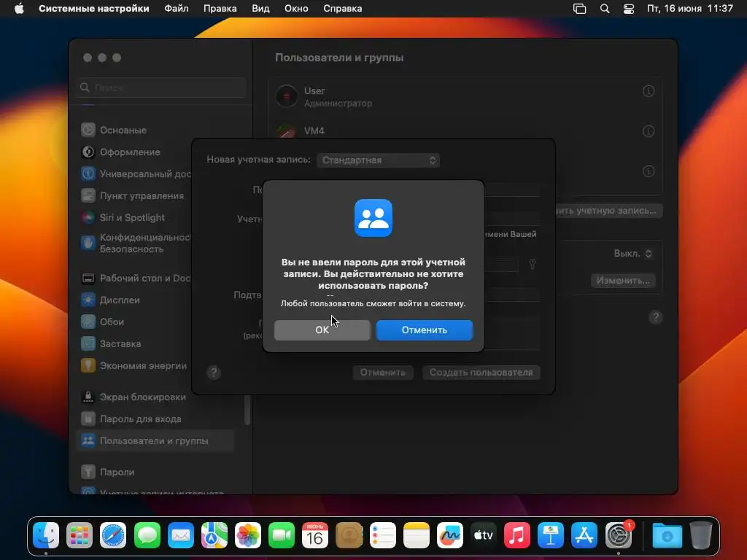The height and width of the screenshot is (560, 747).
Task: Open info for User administrator account
Action: click(649, 91)
